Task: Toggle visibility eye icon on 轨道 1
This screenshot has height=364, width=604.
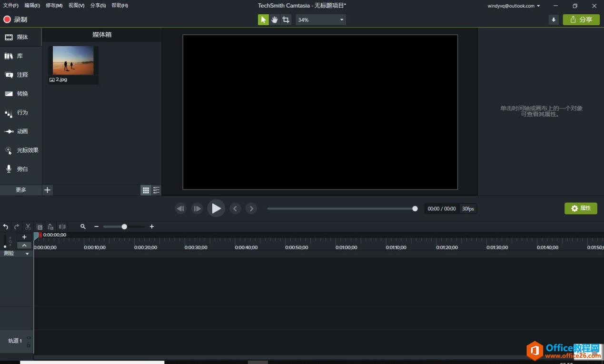Action: click(x=29, y=338)
